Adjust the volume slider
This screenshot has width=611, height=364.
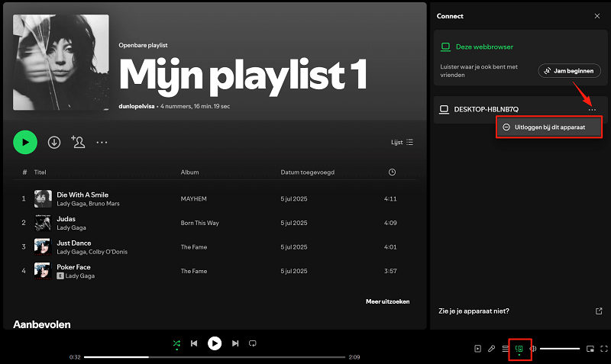tap(560, 349)
